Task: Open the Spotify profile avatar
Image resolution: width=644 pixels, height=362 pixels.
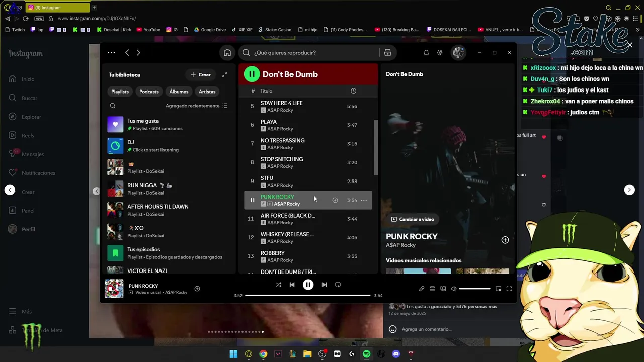Action: pyautogui.click(x=458, y=53)
